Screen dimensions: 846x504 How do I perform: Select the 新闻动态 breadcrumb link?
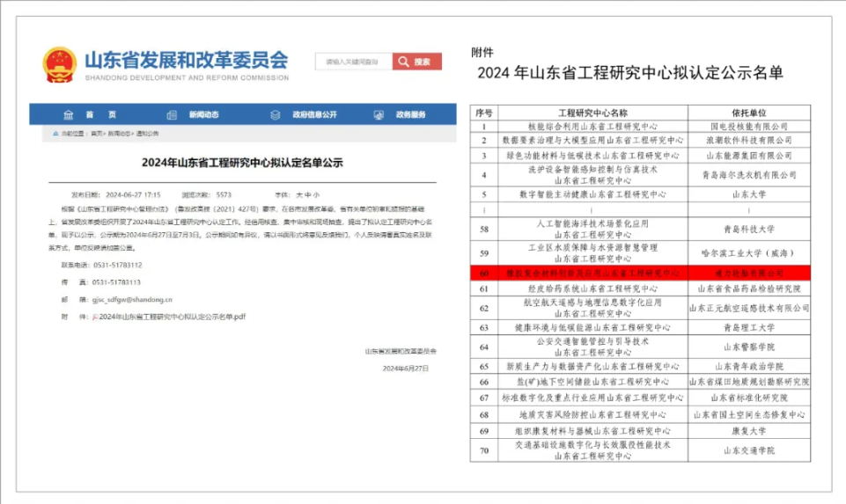[x=119, y=134]
